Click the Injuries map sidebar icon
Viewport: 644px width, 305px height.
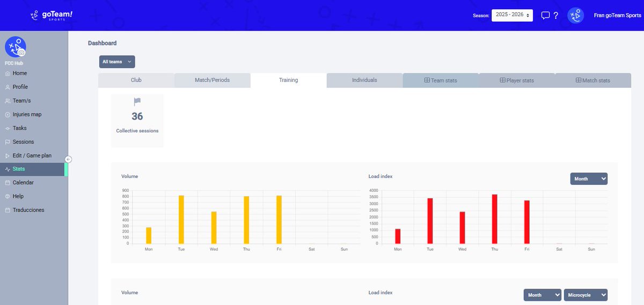7,115
